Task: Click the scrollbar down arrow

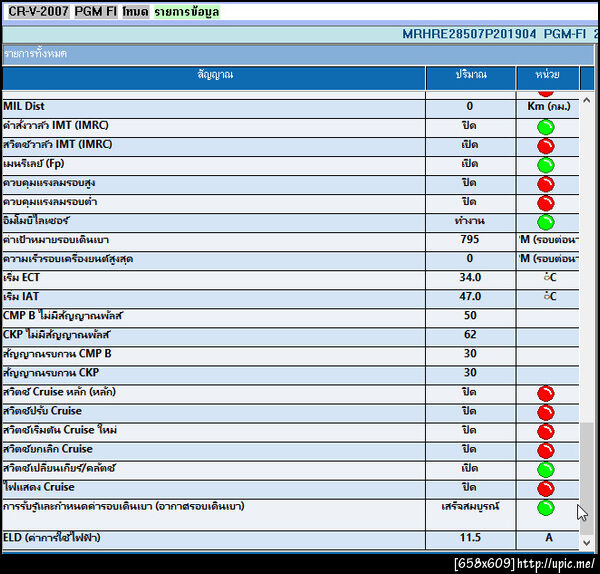Action: pos(586,543)
